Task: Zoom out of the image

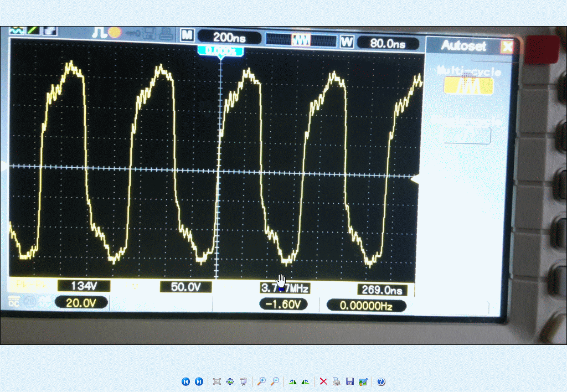Action: pyautogui.click(x=275, y=381)
